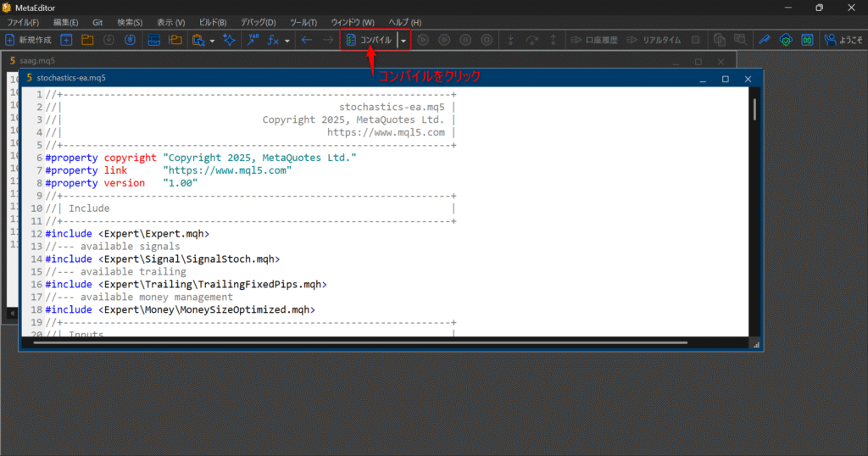Click the start debugging icon next to compile dropdown
Viewport: 868px width, 456px height.
[424, 40]
